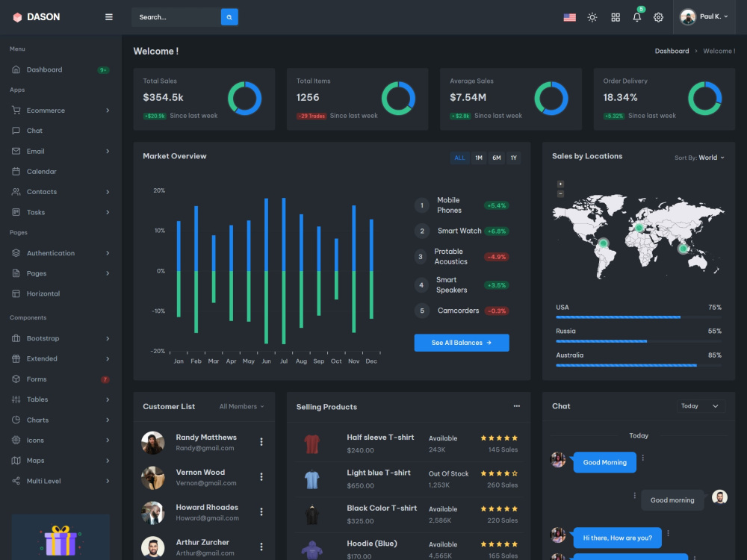Screen dimensions: 747x560
Task: Click the Email envelope icon
Action: click(16, 151)
